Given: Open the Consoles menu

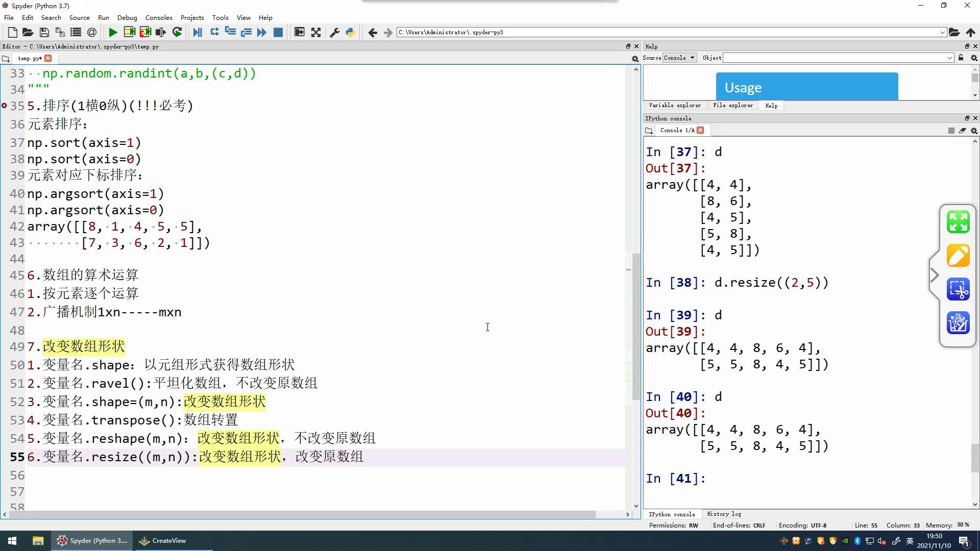Looking at the screenshot, I should pyautogui.click(x=158, y=17).
